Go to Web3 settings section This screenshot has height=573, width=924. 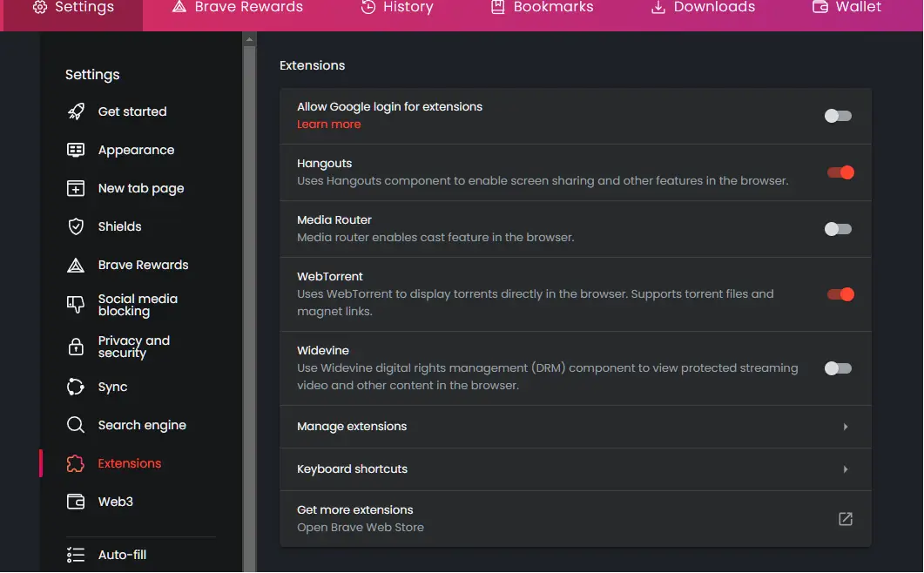pyautogui.click(x=115, y=502)
